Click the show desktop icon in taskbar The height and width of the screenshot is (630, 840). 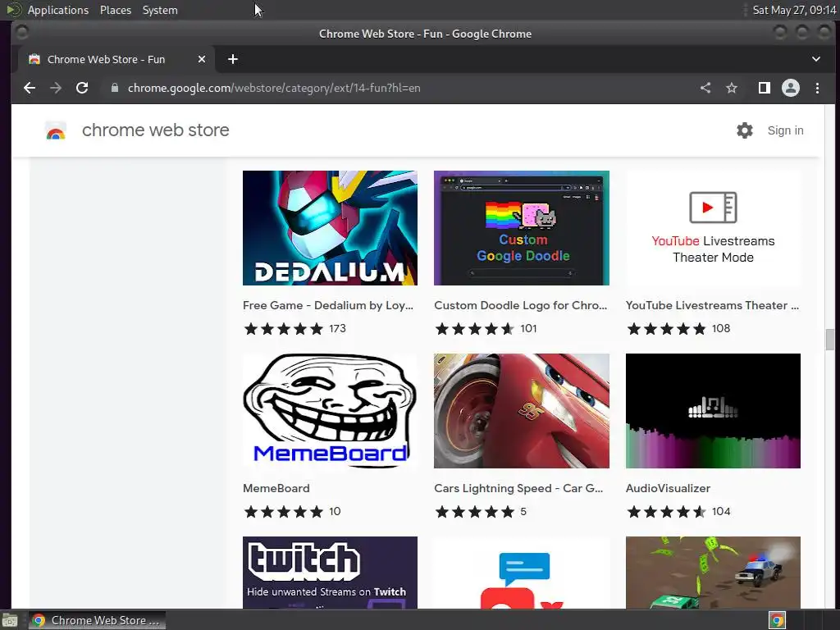coord(10,620)
